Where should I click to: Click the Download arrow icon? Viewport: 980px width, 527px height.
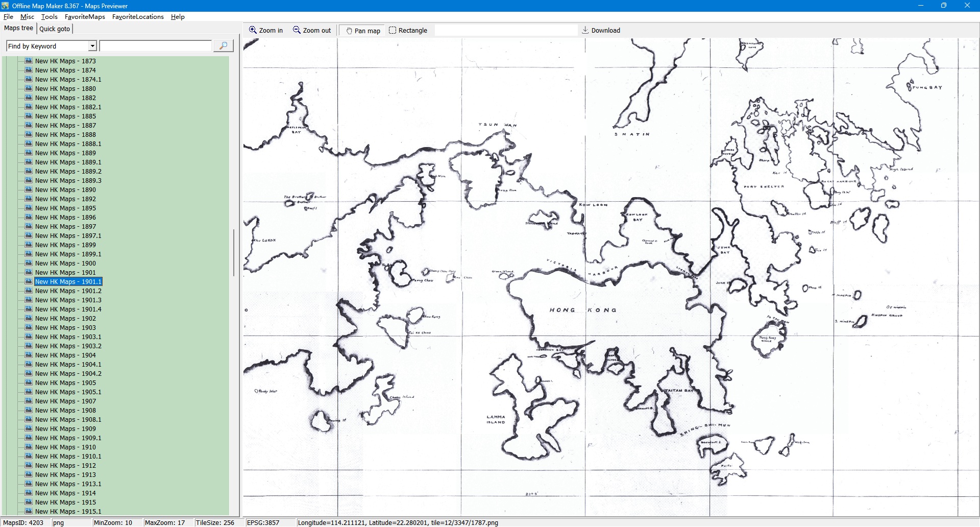[x=585, y=30]
